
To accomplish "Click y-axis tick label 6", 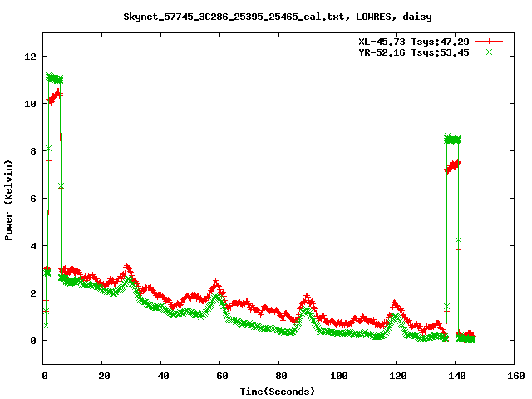I will [x=33, y=199].
